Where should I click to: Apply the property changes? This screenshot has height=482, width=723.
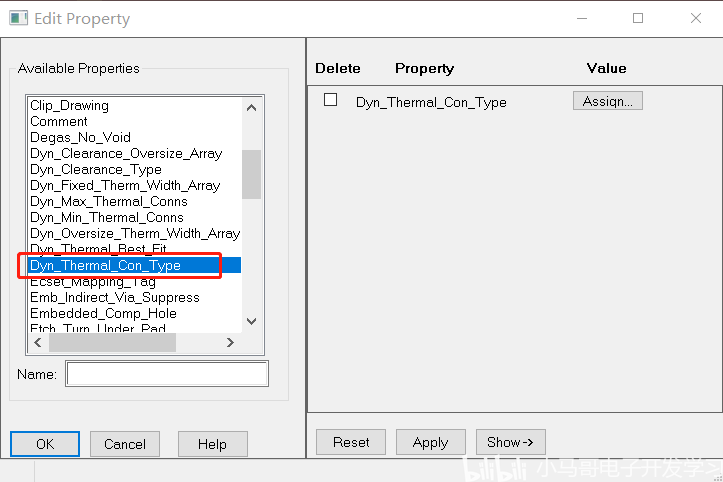click(430, 442)
